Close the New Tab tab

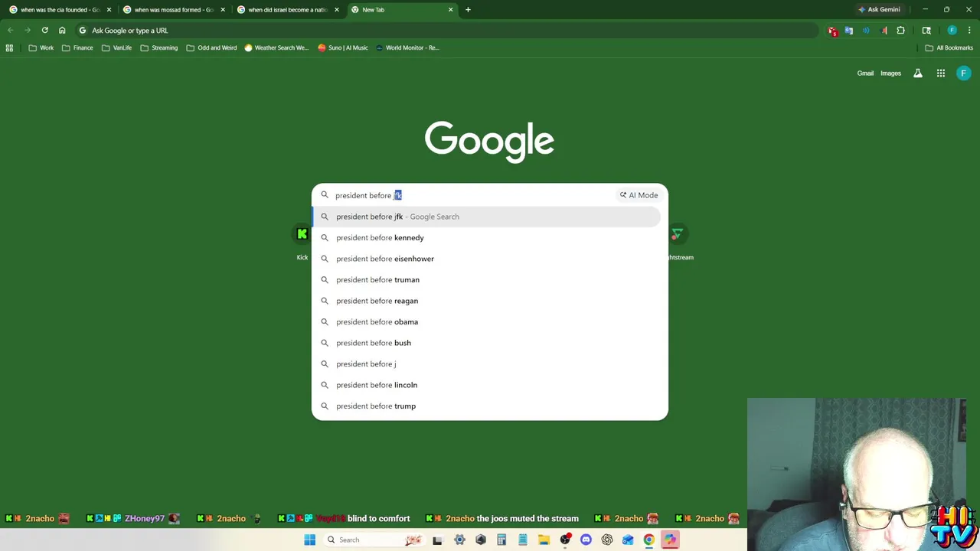tap(450, 10)
